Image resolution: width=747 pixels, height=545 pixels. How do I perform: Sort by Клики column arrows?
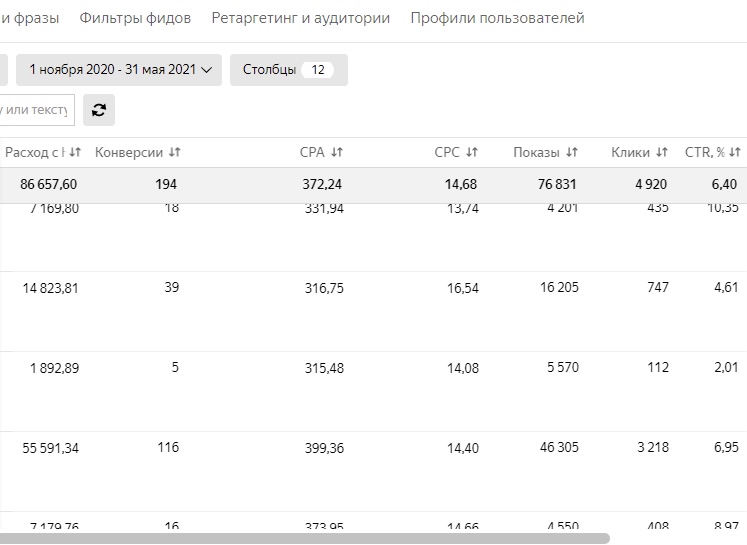662,152
